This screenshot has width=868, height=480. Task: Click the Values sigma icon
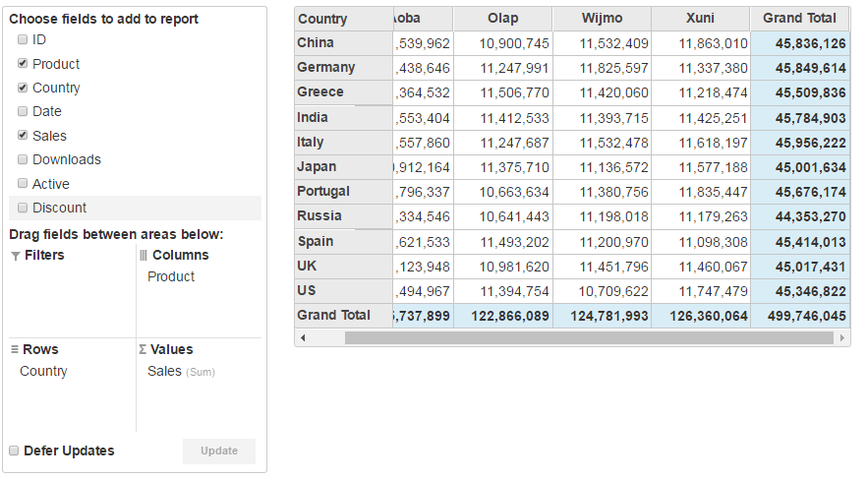pyautogui.click(x=143, y=350)
